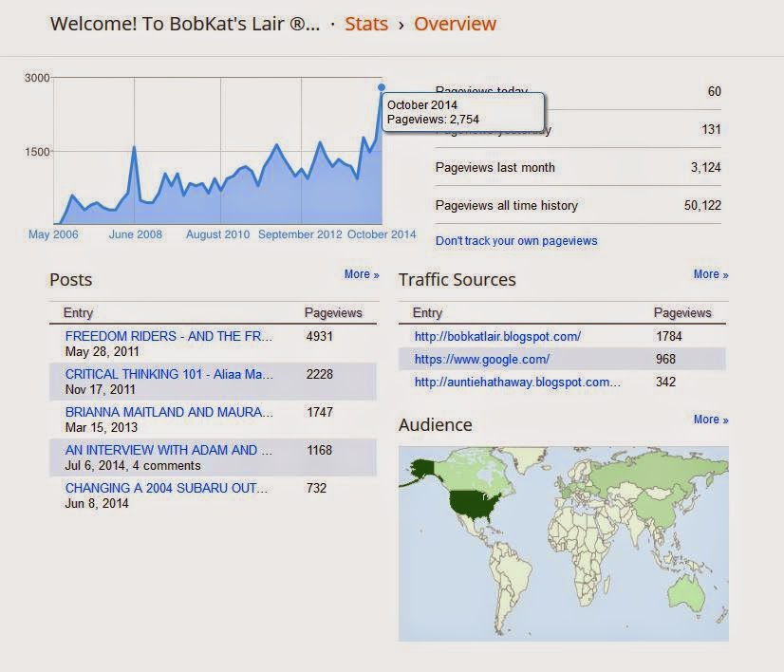The width and height of the screenshot is (784, 672).
Task: Click the October 2014 data point on chart
Action: click(x=382, y=87)
